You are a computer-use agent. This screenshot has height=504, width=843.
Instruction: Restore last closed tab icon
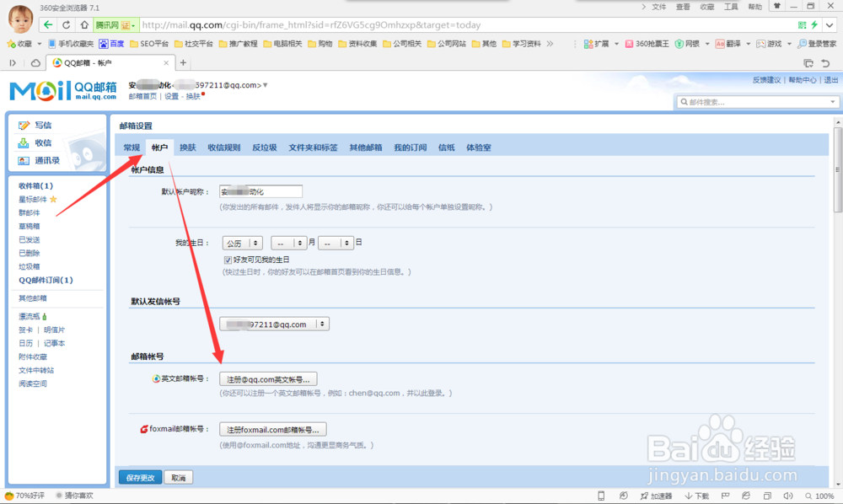826,63
